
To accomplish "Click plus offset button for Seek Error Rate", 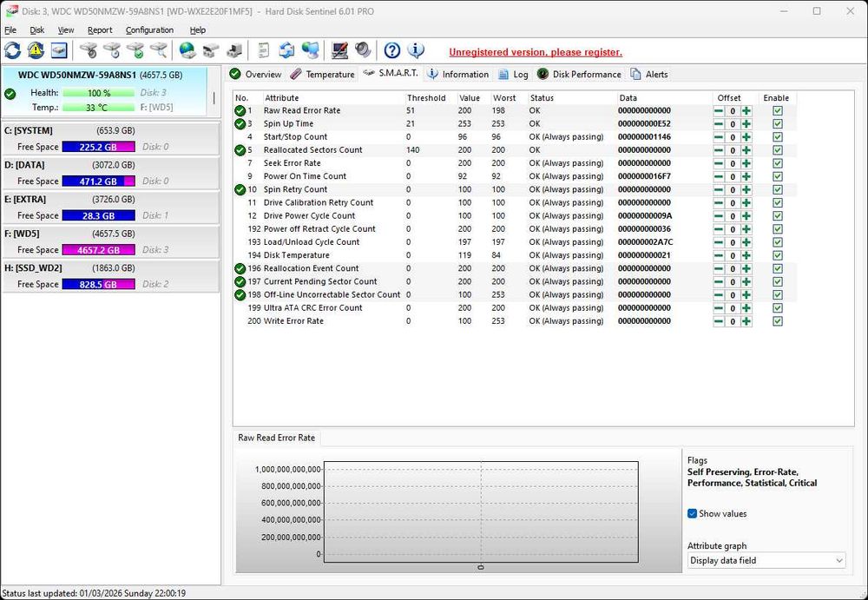I will pos(746,163).
